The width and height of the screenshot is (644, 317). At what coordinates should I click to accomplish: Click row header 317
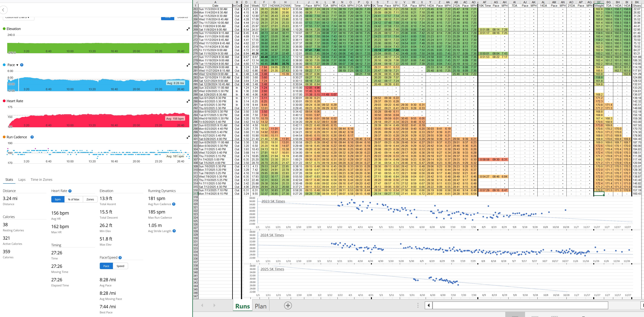pos(196,194)
